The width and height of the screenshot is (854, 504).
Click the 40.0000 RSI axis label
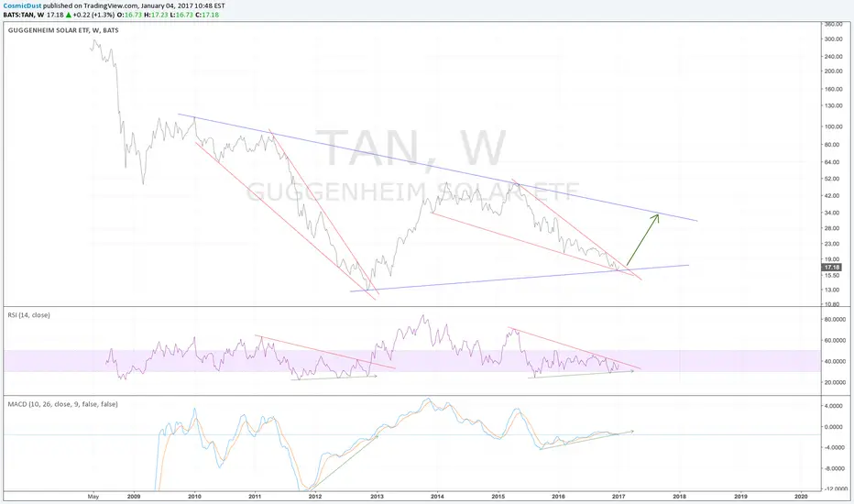point(836,362)
